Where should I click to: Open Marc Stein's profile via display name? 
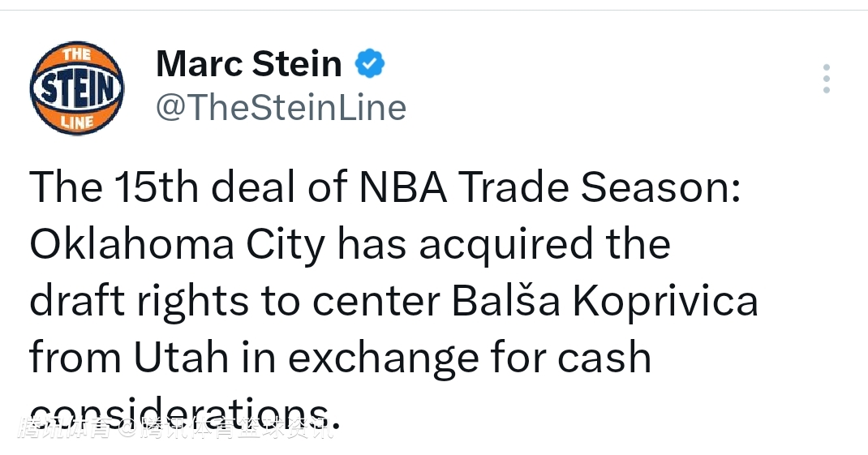tap(248, 63)
